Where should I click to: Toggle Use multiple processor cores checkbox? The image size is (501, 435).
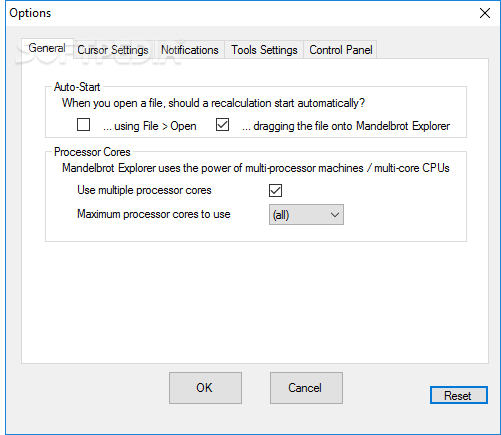tap(275, 190)
